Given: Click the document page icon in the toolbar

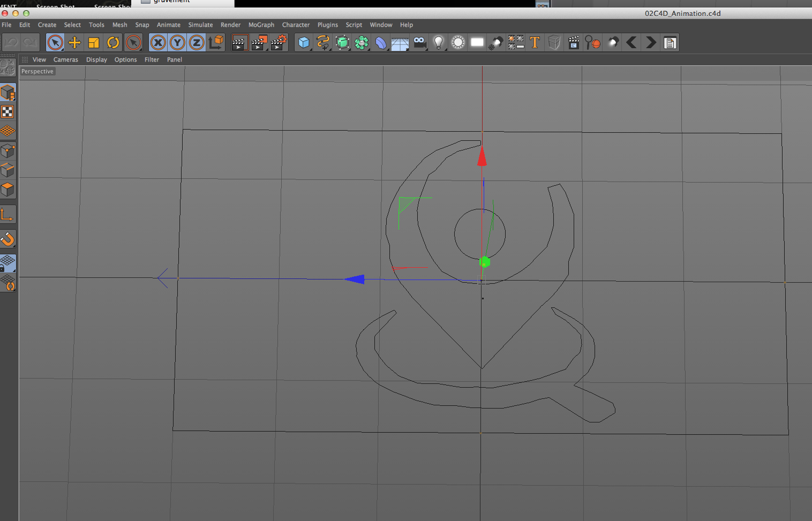Looking at the screenshot, I should [670, 42].
